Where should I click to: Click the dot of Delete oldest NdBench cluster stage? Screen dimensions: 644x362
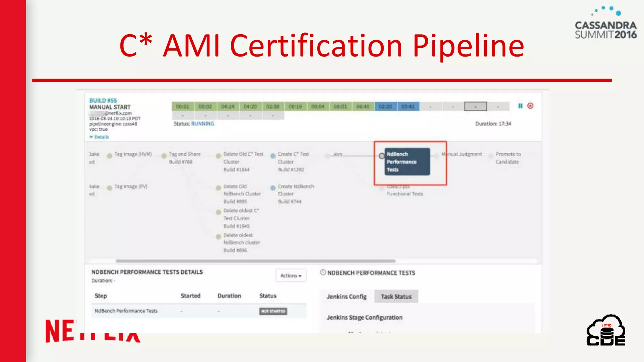(218, 237)
